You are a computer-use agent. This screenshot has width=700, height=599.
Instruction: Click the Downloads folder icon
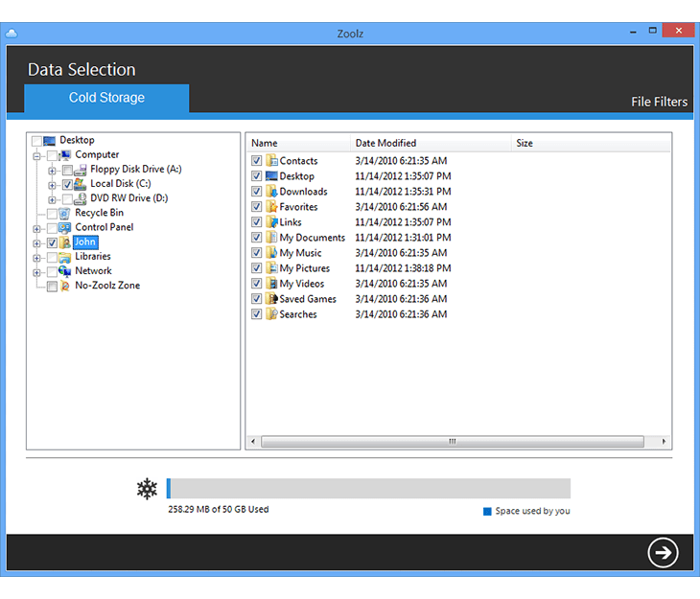(x=272, y=192)
